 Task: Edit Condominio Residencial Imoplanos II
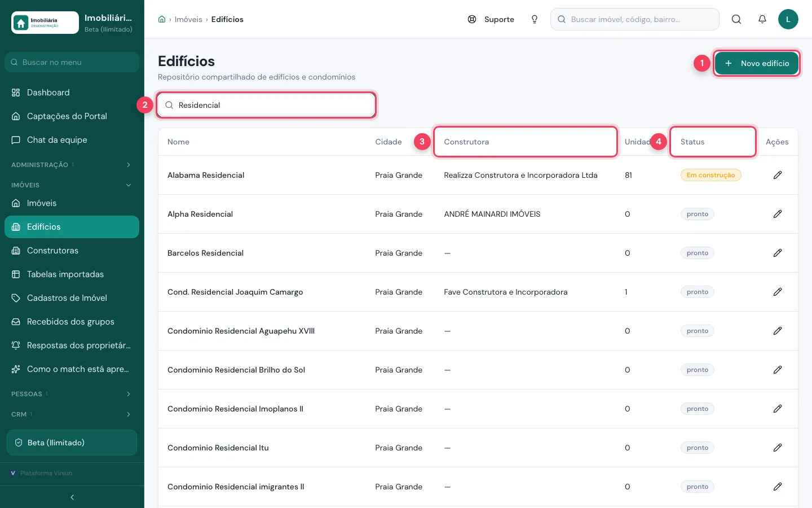pos(778,409)
